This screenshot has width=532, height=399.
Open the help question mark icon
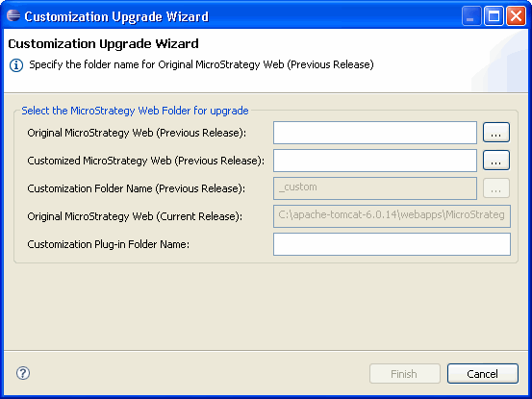pyautogui.click(x=23, y=373)
